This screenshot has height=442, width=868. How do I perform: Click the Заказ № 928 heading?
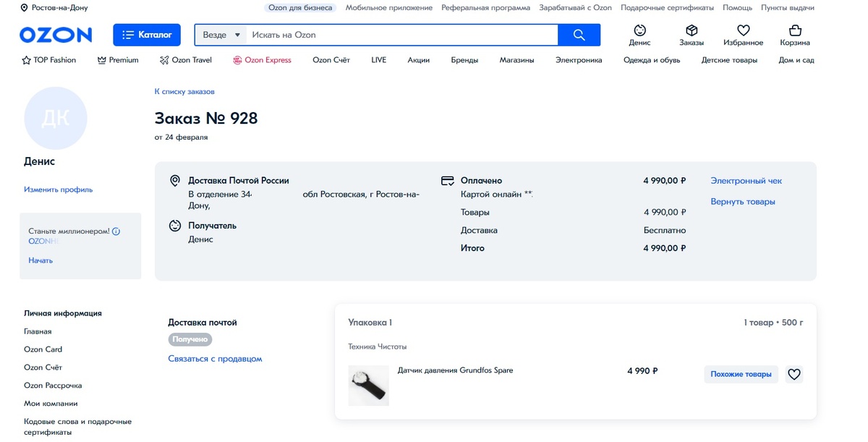pyautogui.click(x=206, y=118)
